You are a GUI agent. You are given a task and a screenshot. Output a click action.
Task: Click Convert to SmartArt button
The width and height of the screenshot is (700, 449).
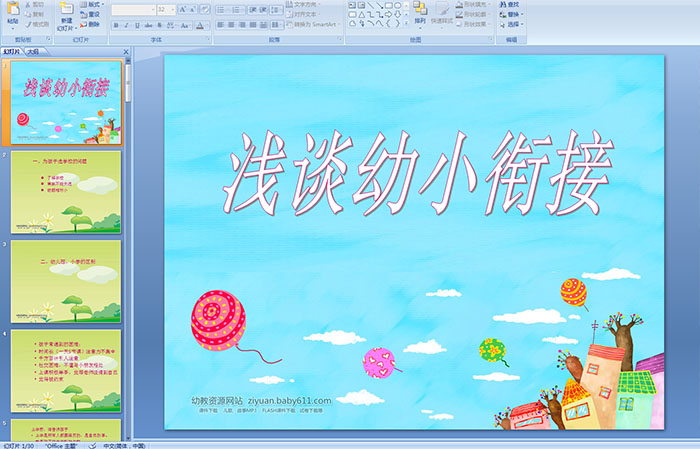coord(313,24)
